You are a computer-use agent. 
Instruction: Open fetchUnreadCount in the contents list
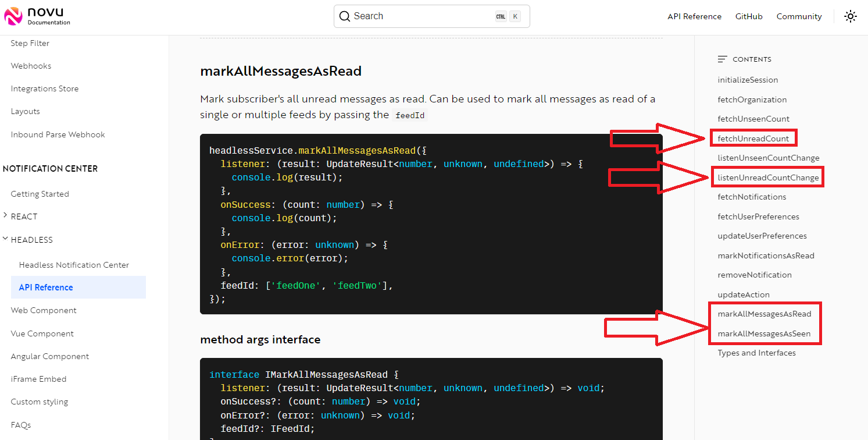point(753,138)
